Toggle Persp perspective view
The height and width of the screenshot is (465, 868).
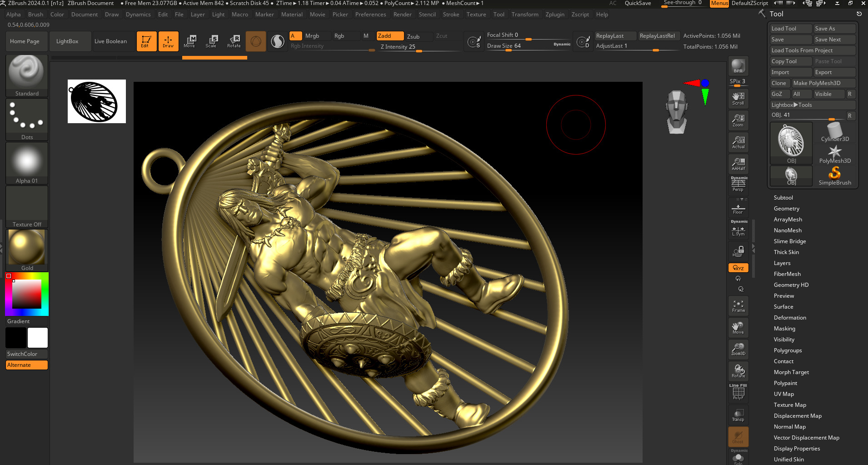[x=738, y=185]
